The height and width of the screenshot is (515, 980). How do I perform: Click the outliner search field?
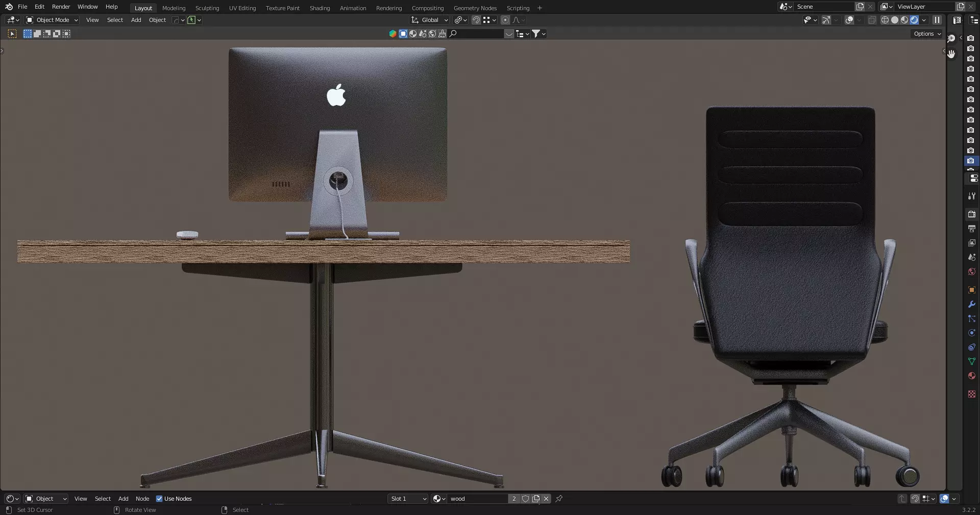pyautogui.click(x=476, y=34)
